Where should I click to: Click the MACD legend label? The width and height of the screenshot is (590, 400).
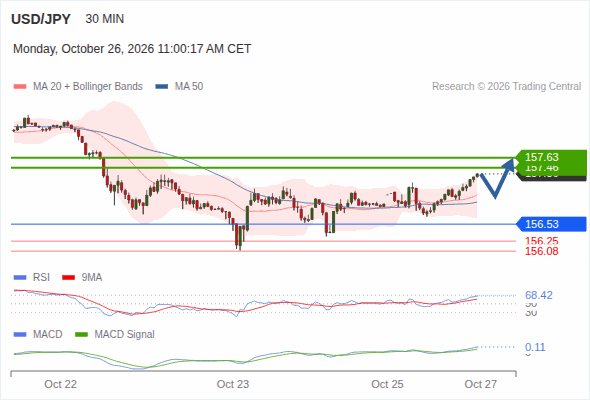pos(48,335)
